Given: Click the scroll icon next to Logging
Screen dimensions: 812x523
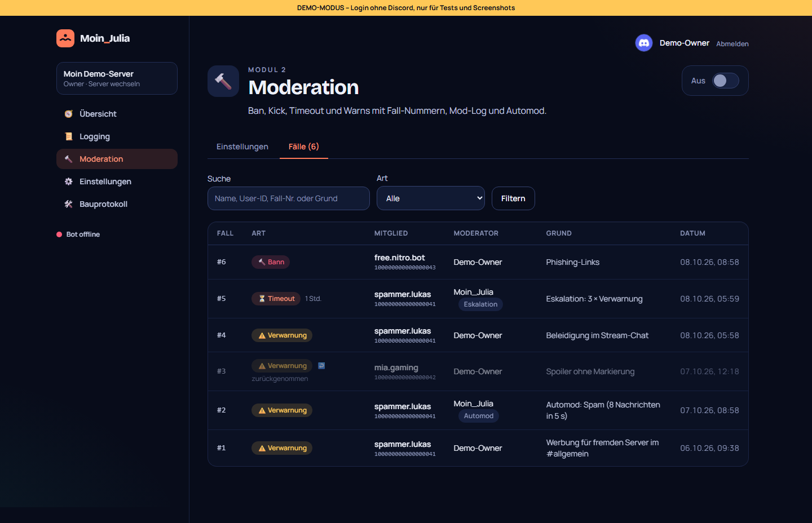Looking at the screenshot, I should point(69,136).
